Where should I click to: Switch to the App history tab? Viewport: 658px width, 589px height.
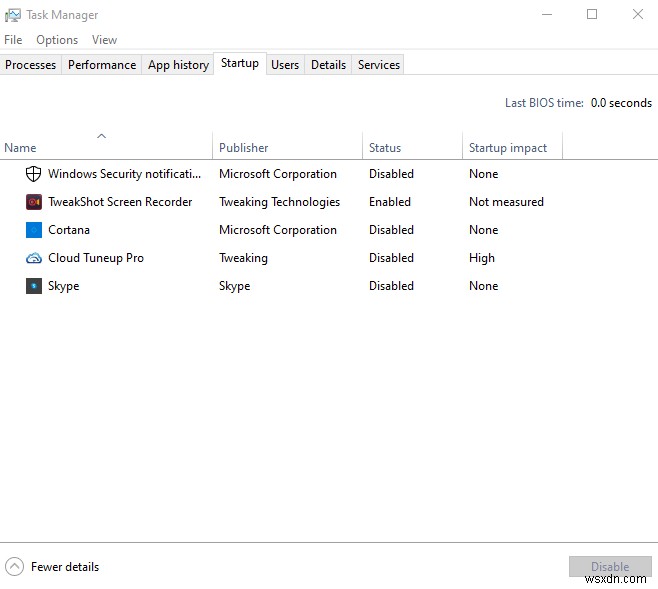178,65
